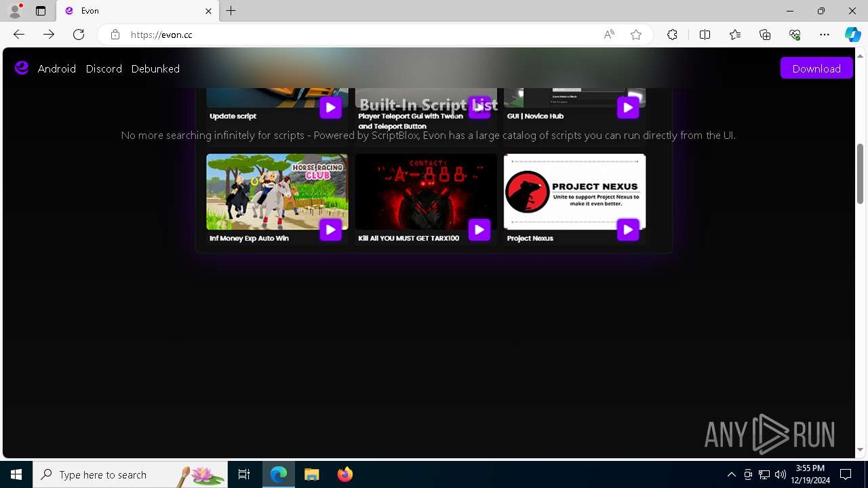
Task: Play the Inf Money Exp Auto Win script
Action: (x=330, y=230)
